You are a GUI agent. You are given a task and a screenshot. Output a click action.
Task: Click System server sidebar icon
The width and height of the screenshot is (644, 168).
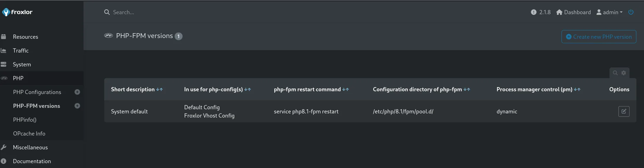coord(3,64)
